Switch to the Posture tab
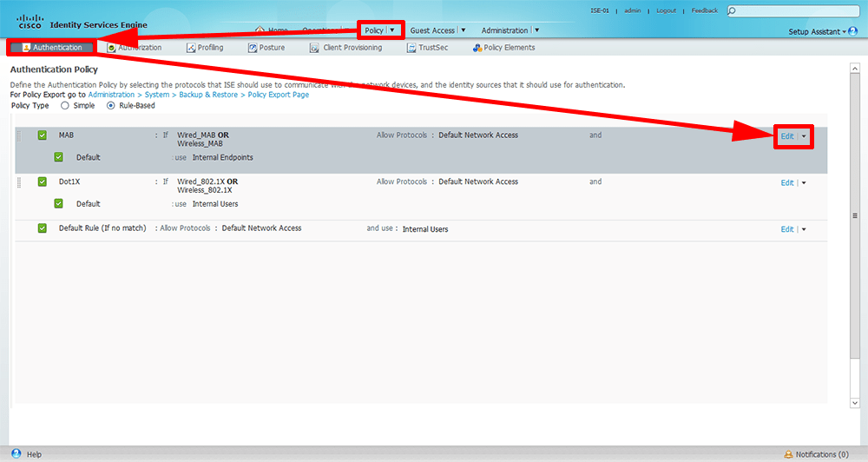The image size is (868, 462). (x=272, y=48)
